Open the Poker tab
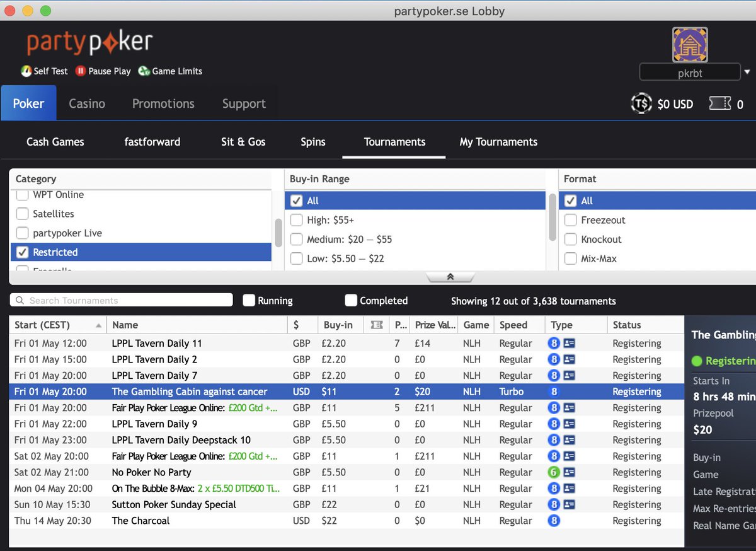This screenshot has height=551, width=756. 29,103
